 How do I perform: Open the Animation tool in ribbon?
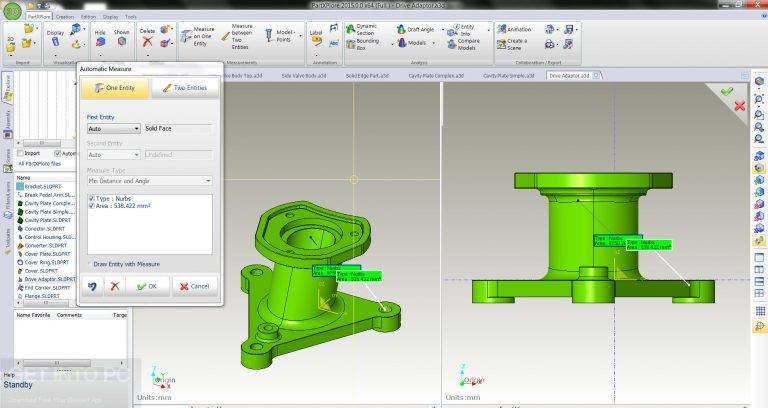[x=514, y=29]
